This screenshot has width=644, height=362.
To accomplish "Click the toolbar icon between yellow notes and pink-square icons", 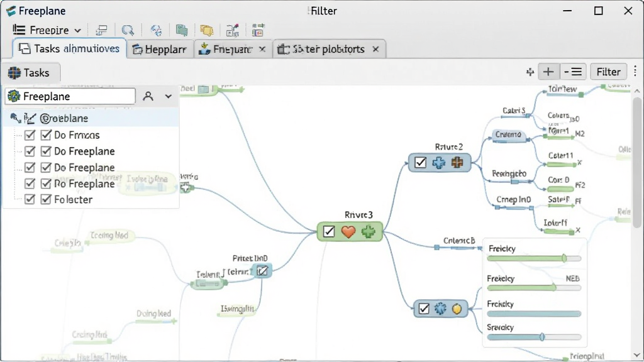I will [x=233, y=30].
